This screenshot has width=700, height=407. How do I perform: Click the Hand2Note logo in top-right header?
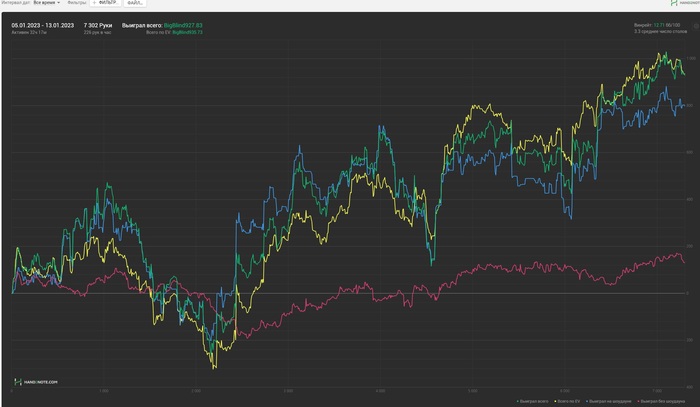(x=674, y=3)
